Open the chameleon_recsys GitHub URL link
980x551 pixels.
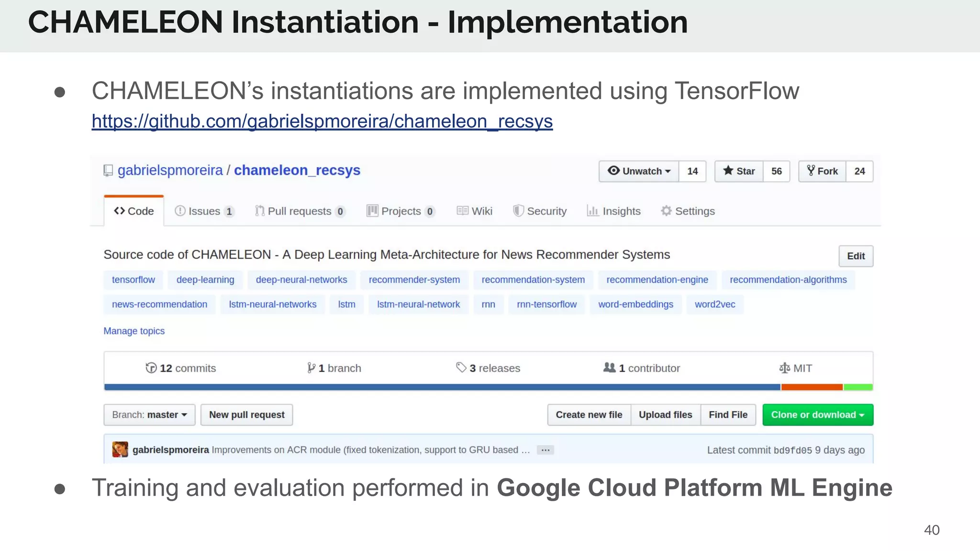coord(322,121)
